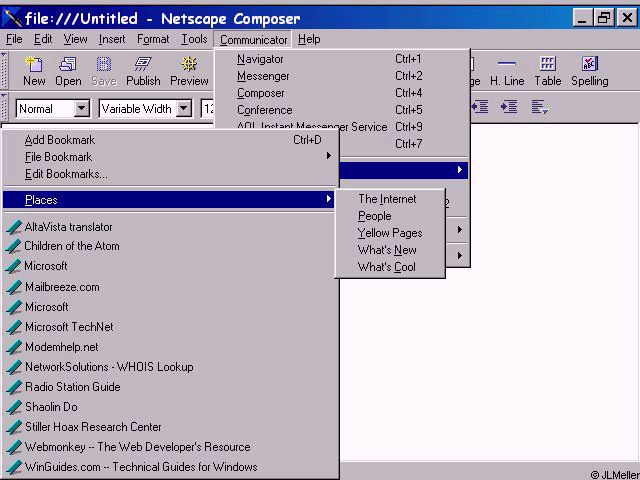Click the font size field
640x480 pixels.
pos(208,109)
